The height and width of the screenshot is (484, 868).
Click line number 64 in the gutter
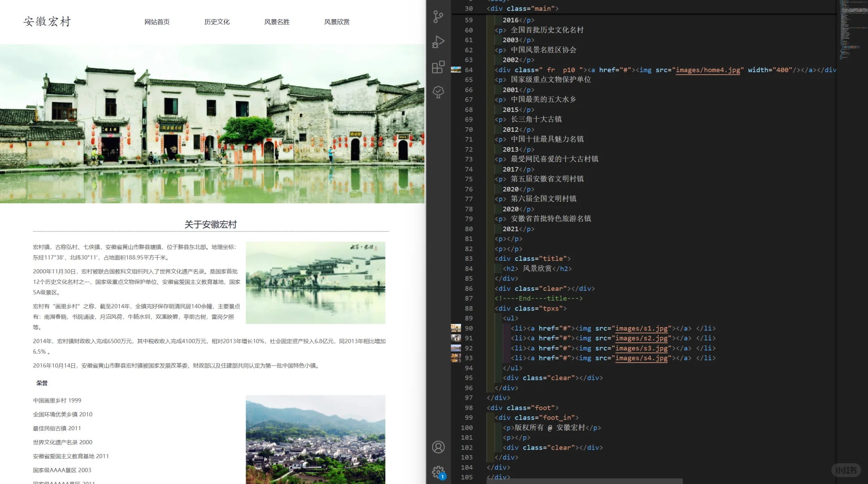point(468,69)
